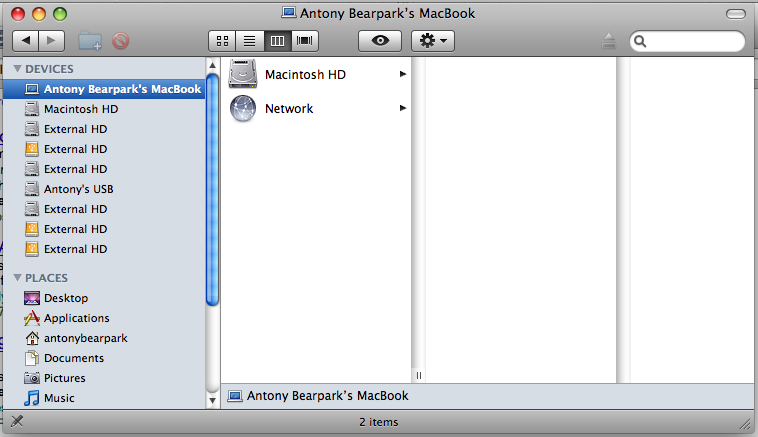Open Documents in Places
The height and width of the screenshot is (437, 758).
(x=104, y=358)
